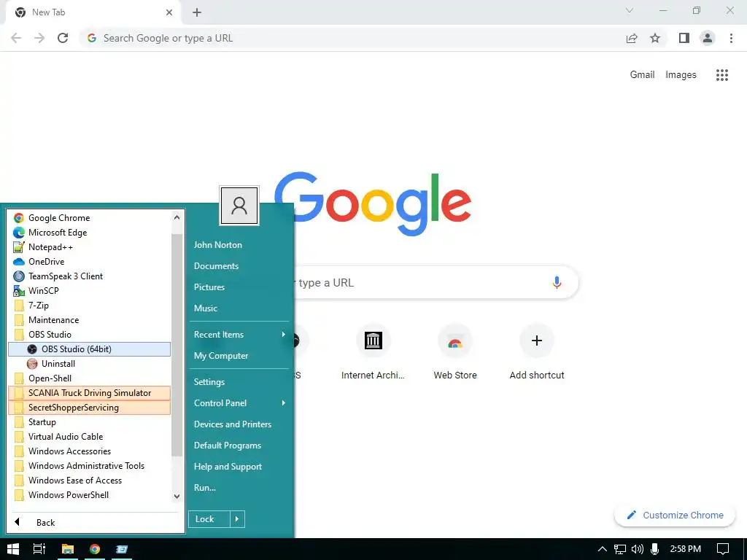Image resolution: width=747 pixels, height=560 pixels.
Task: Open Chrome side panel
Action: pos(684,38)
